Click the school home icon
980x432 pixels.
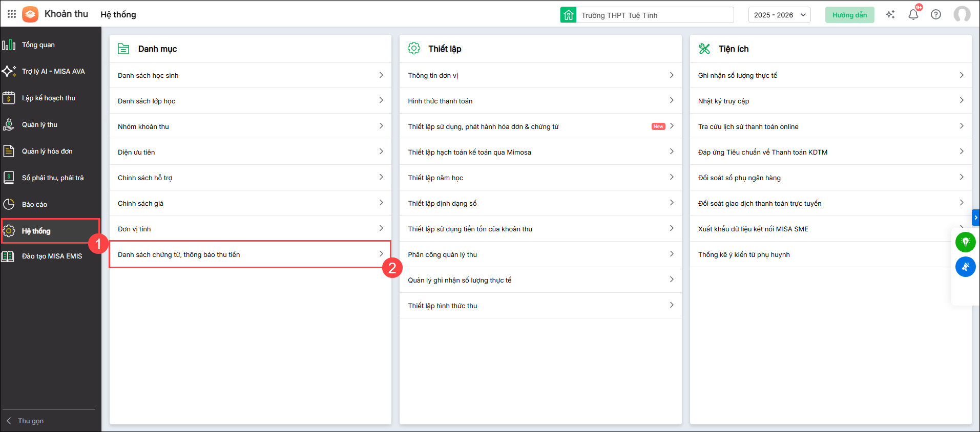pos(569,15)
